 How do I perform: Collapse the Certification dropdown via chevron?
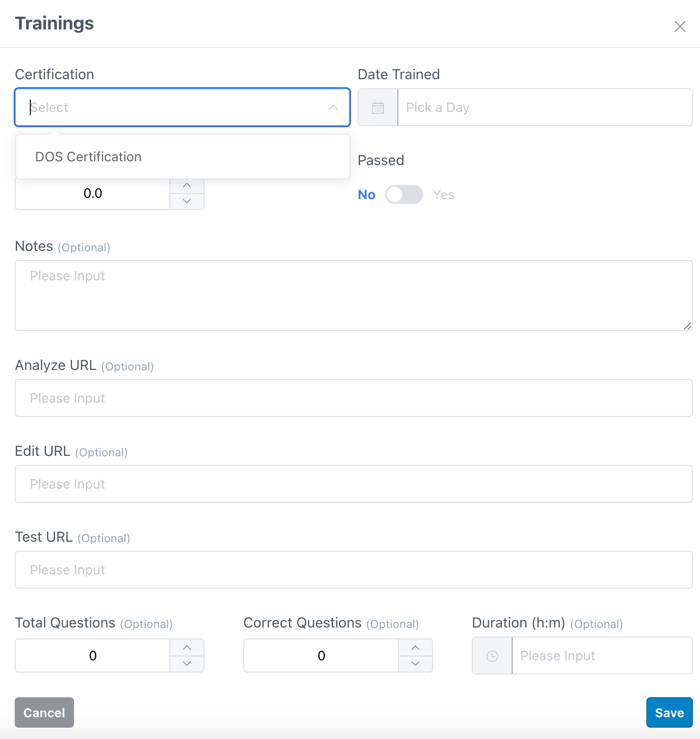pyautogui.click(x=333, y=108)
